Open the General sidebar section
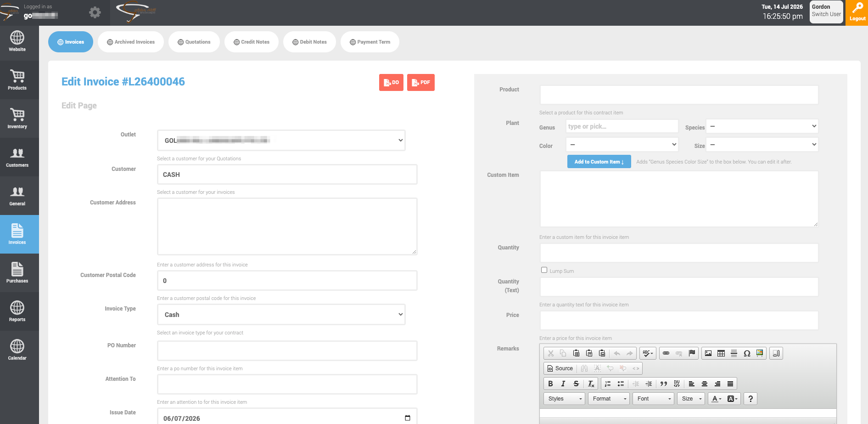Screen dimensions: 868x424 [x=17, y=196]
